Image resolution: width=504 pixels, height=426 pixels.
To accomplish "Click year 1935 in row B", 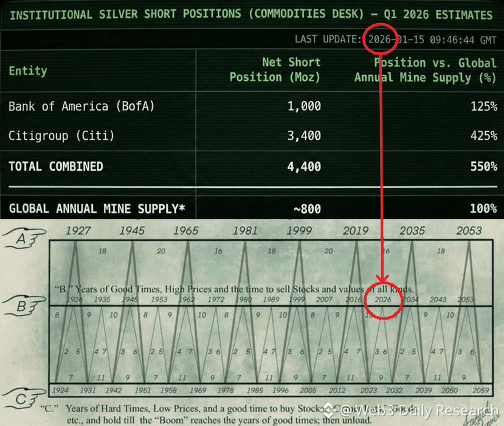I will coord(102,300).
